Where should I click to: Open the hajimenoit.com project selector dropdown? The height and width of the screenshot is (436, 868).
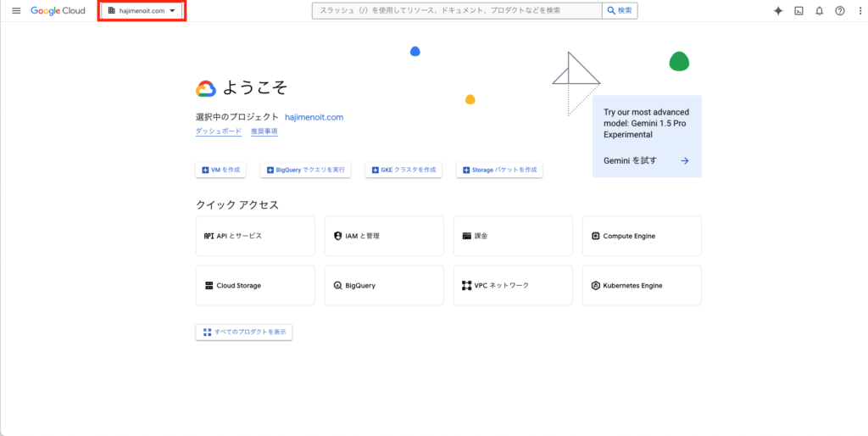(142, 10)
